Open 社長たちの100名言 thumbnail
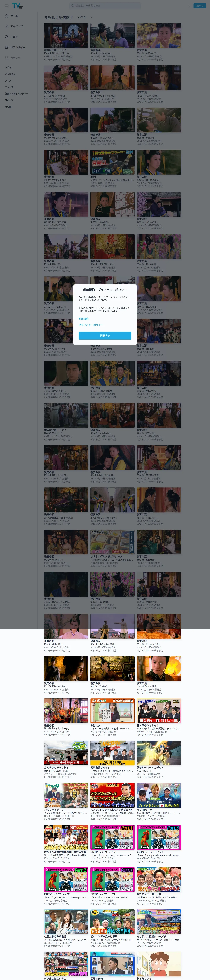The height and width of the screenshot is (980, 210). [66, 922]
